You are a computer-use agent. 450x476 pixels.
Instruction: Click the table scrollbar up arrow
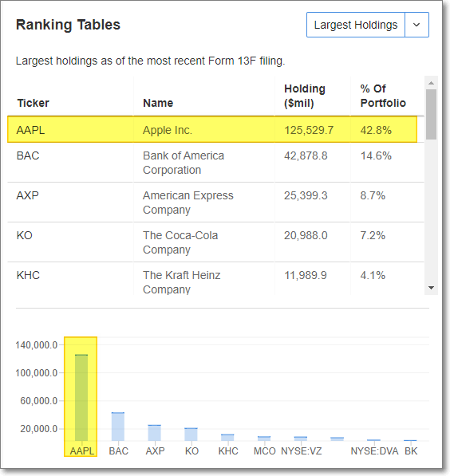pos(431,83)
